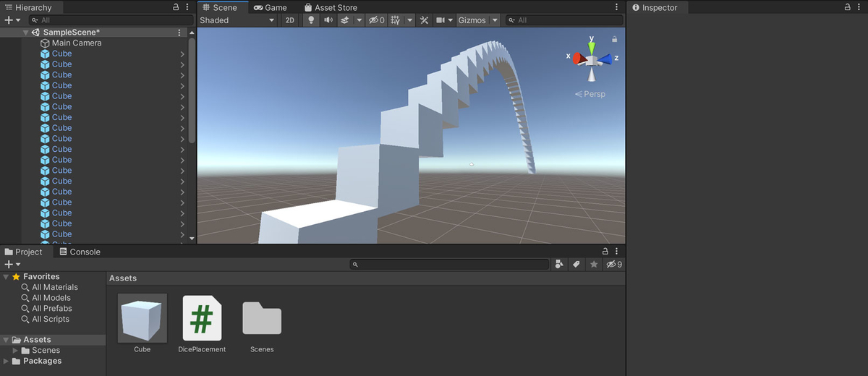Screen dimensions: 868x376
Task: Lock the Inspector panel padlock icon
Action: 848,7
